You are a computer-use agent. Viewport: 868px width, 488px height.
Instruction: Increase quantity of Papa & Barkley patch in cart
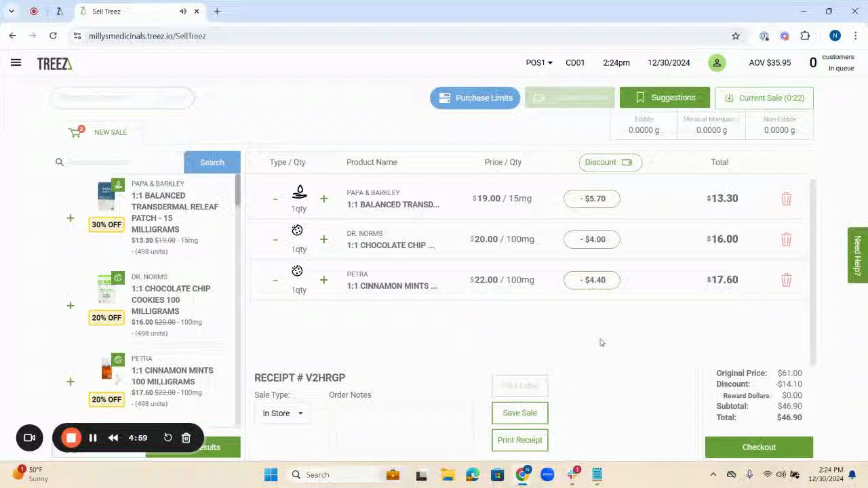point(323,199)
